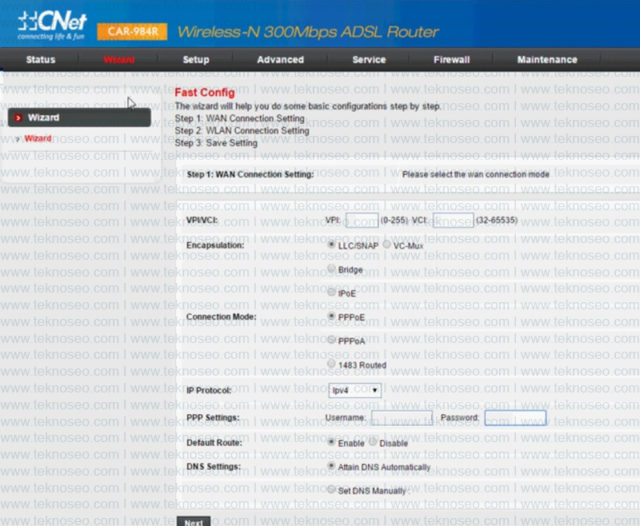
Task: Open the Maintenance tab
Action: pyautogui.click(x=547, y=60)
